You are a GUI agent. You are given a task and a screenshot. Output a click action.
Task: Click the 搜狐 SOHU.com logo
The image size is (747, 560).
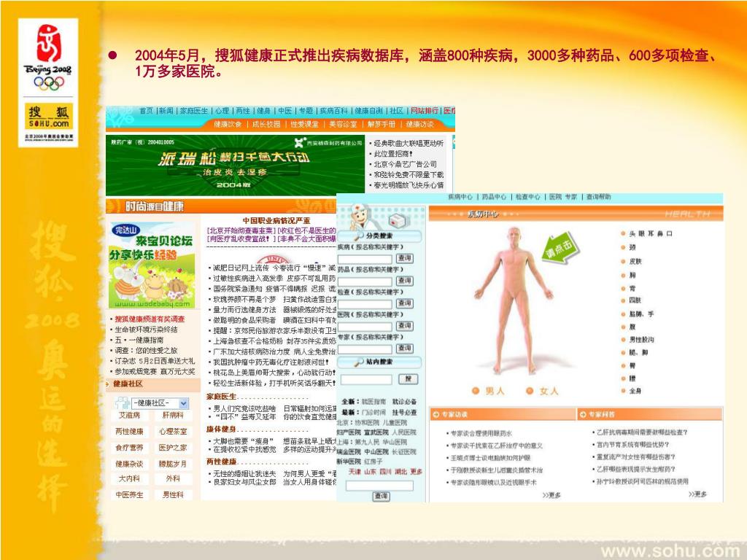49,117
